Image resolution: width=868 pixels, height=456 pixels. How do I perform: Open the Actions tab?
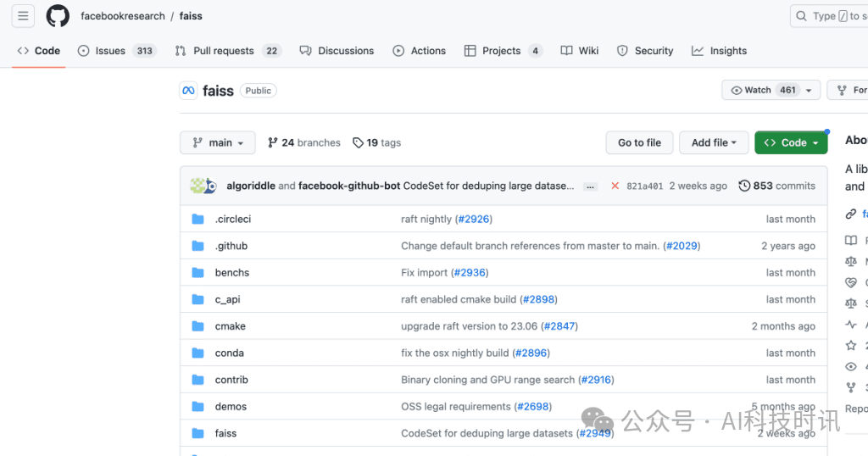pyautogui.click(x=420, y=51)
